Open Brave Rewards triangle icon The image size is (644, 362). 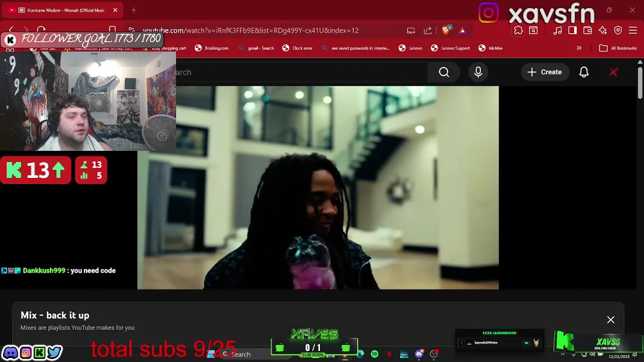(x=462, y=30)
